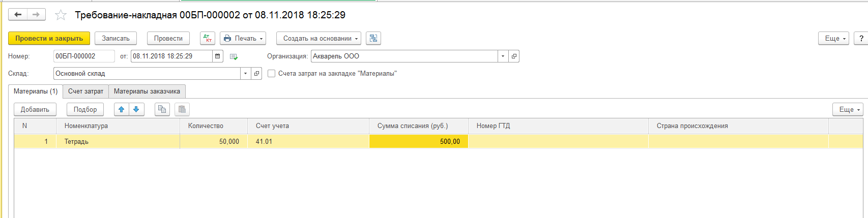The height and width of the screenshot is (218, 868).
Task: Open Еще menu of materials table
Action: click(x=848, y=109)
